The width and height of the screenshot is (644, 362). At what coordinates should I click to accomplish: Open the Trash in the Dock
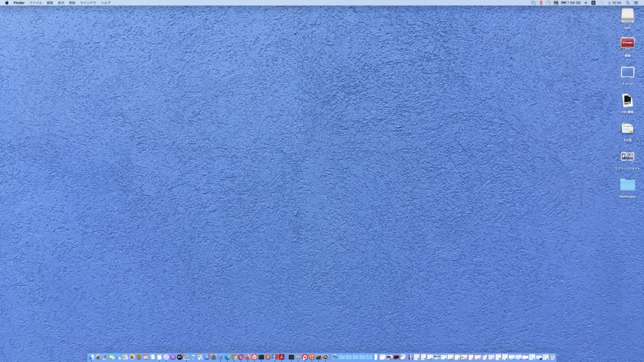[553, 357]
